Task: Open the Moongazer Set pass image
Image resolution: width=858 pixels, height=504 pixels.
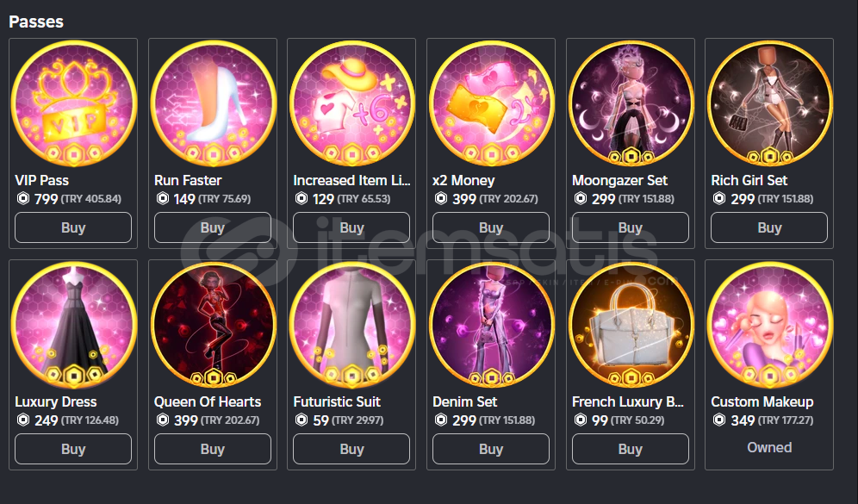Action: (631, 103)
